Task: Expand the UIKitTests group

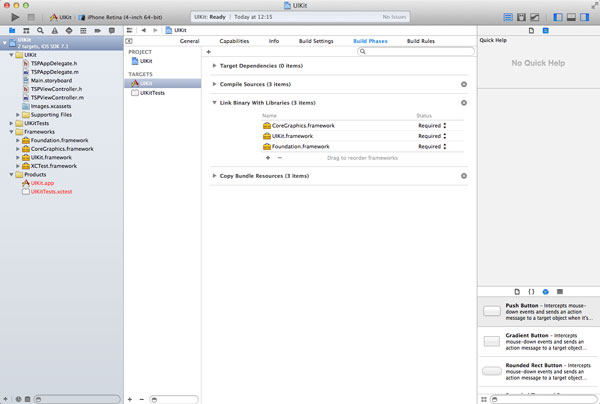Action: (x=11, y=123)
